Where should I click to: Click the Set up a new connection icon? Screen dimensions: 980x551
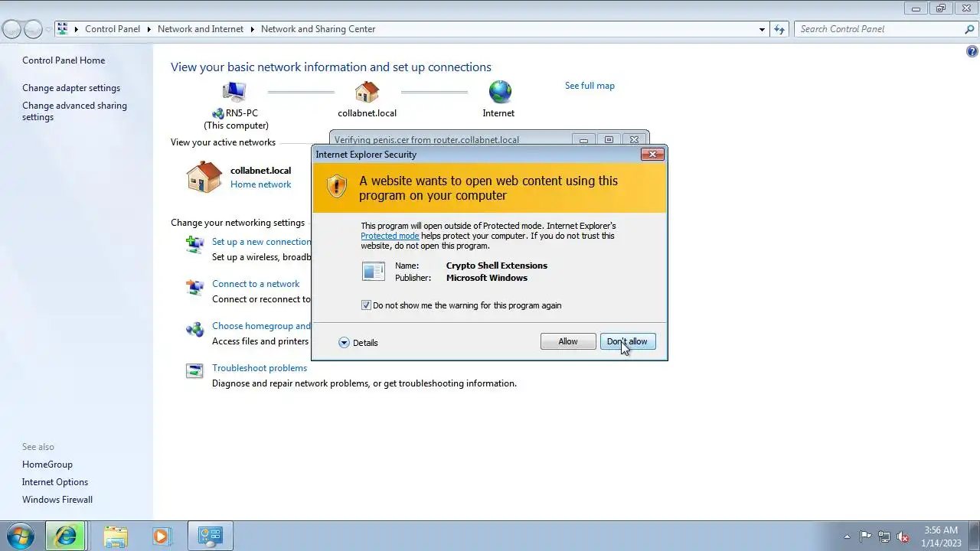click(x=194, y=244)
